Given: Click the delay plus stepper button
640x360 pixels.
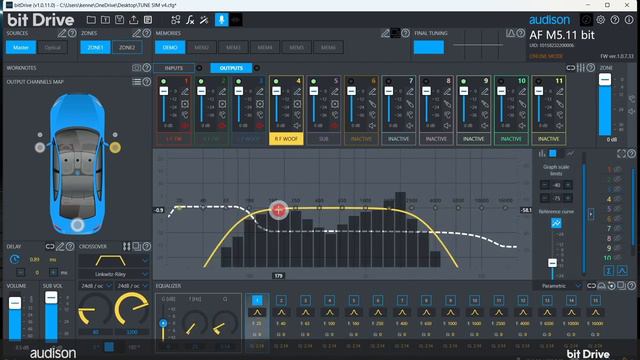Looking at the screenshot, I should (x=53, y=272).
